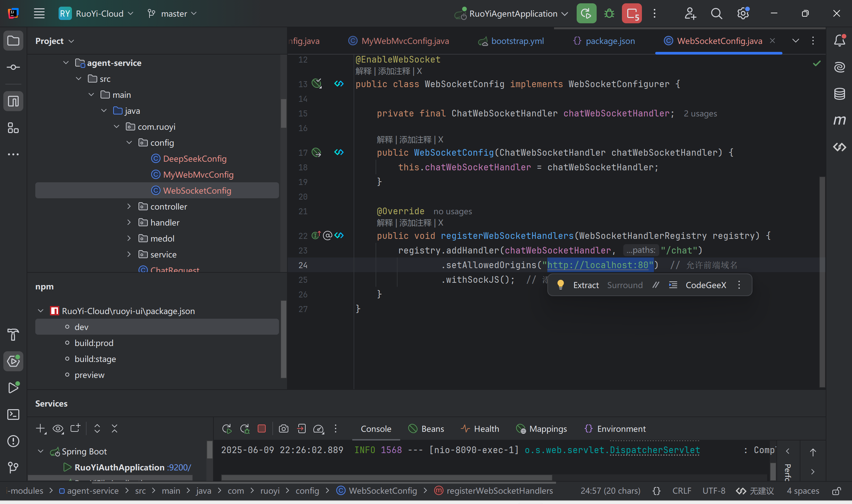This screenshot has height=504, width=852.
Task: Click the console horizontal scrollbar
Action: pos(386,477)
